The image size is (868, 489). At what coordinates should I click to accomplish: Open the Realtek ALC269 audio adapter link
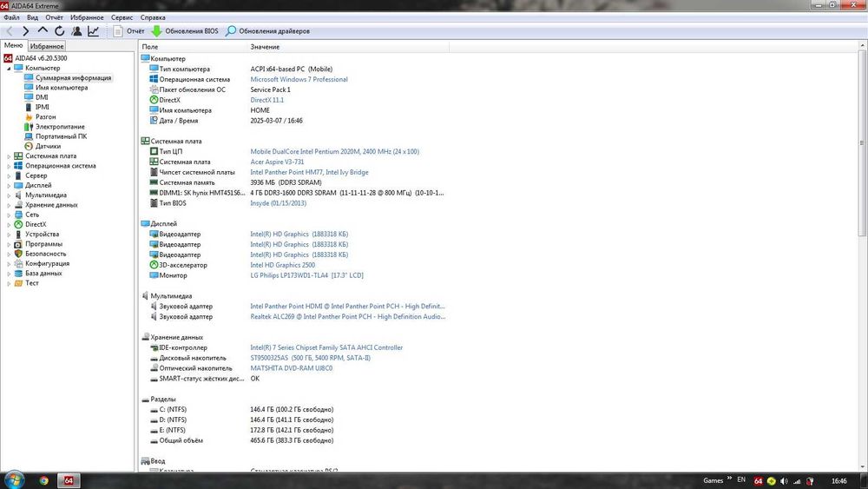coord(348,317)
